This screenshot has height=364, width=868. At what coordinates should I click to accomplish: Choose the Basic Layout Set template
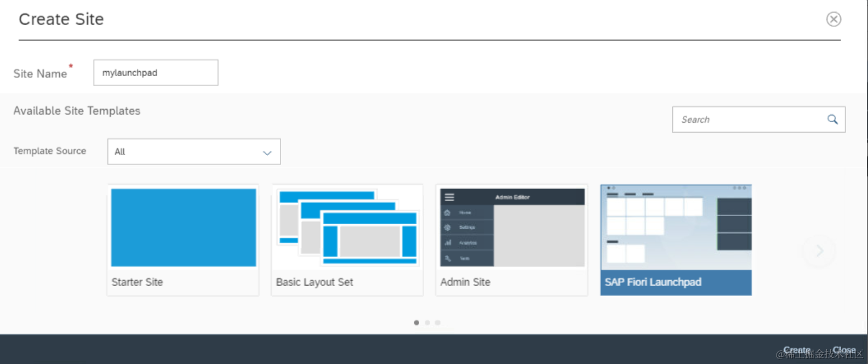(x=347, y=240)
